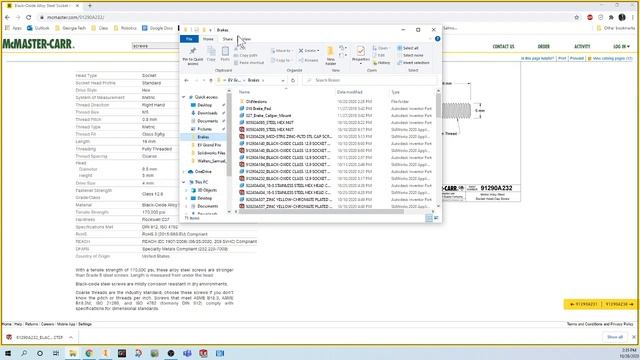This screenshot has width=640, height=360.
Task: Open the Delete dropdown in Explorer ribbon
Action: tap(309, 51)
